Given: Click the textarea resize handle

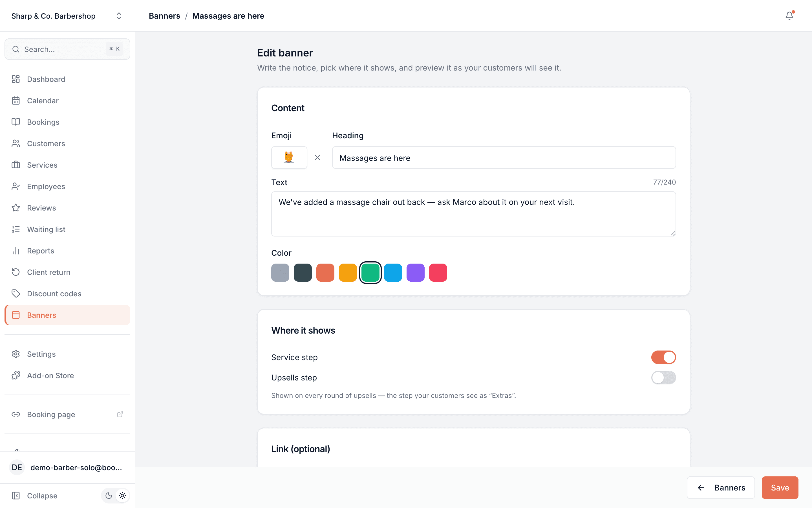Looking at the screenshot, I should click(x=673, y=233).
